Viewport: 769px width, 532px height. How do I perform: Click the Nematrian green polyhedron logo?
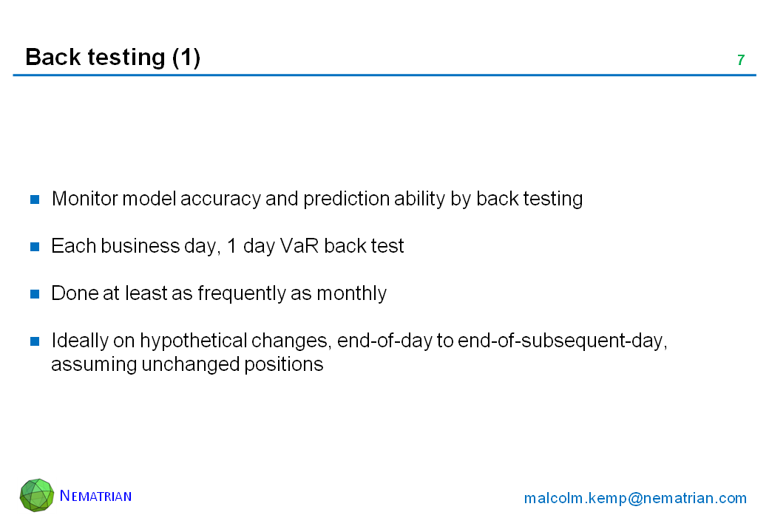pyautogui.click(x=37, y=495)
